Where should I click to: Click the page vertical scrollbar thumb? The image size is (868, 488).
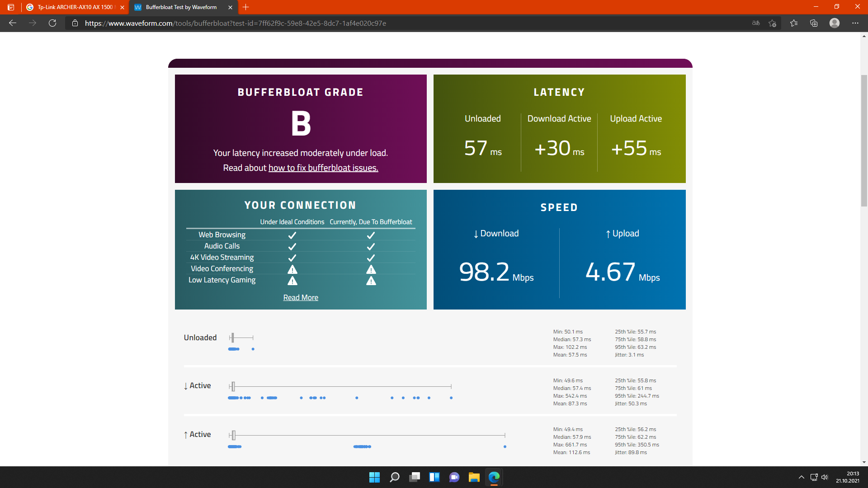click(x=864, y=140)
